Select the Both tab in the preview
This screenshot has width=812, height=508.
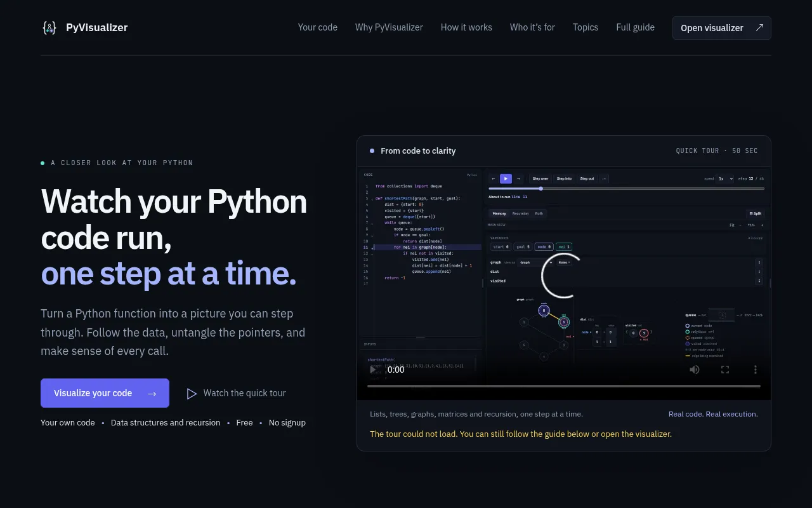click(539, 213)
